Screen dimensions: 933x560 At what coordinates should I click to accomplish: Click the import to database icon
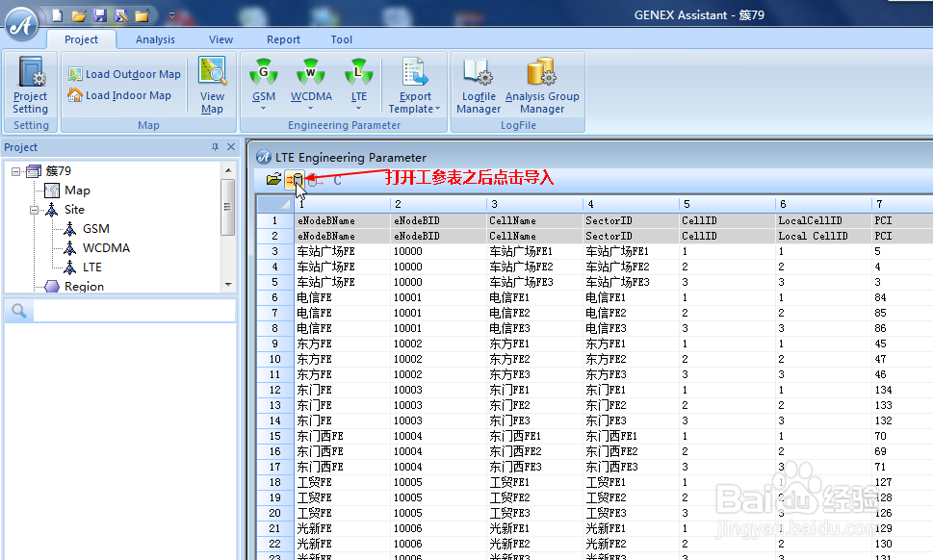296,179
